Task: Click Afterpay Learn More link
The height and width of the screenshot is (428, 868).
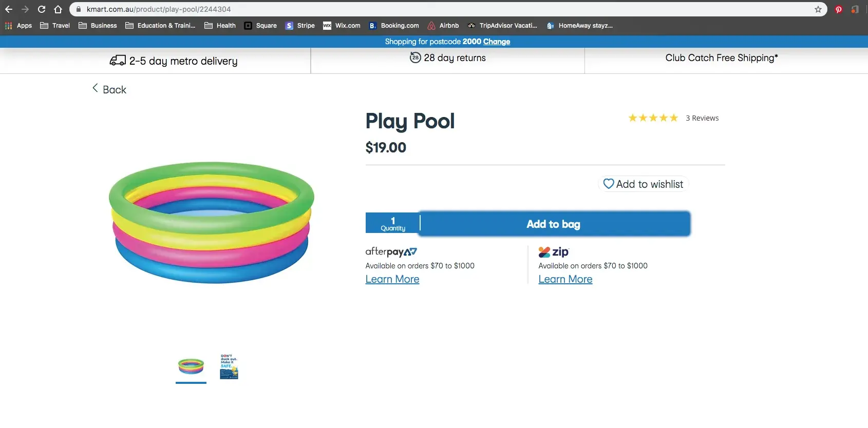Action: 392,280
